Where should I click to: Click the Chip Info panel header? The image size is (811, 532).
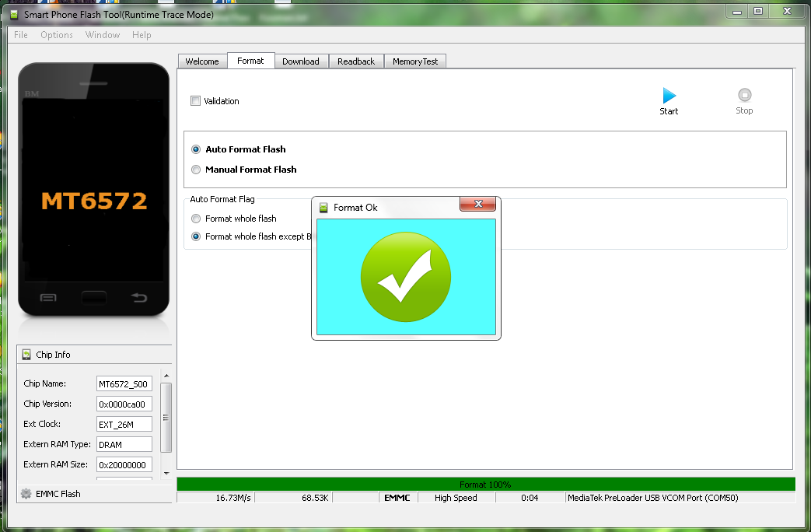click(x=94, y=355)
